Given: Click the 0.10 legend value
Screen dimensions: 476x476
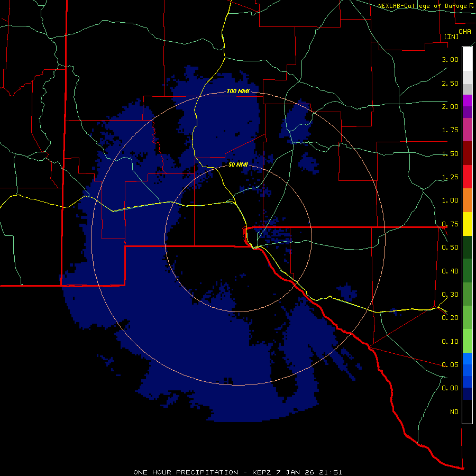Looking at the screenshot, I should 450,342.
